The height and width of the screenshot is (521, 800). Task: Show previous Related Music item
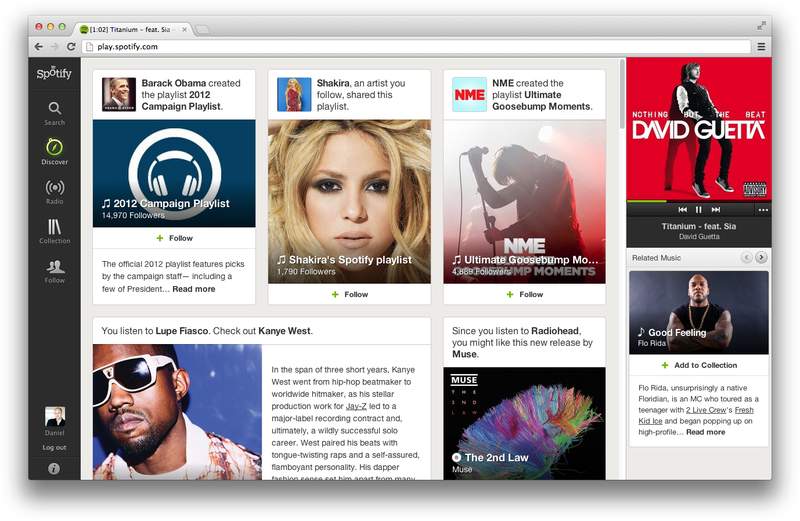click(746, 258)
